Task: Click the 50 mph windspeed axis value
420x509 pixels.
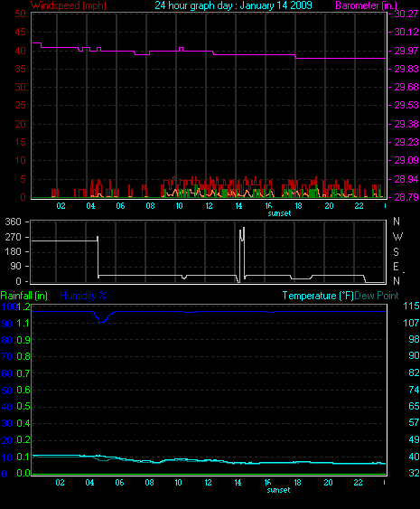Action: pyautogui.click(x=20, y=14)
